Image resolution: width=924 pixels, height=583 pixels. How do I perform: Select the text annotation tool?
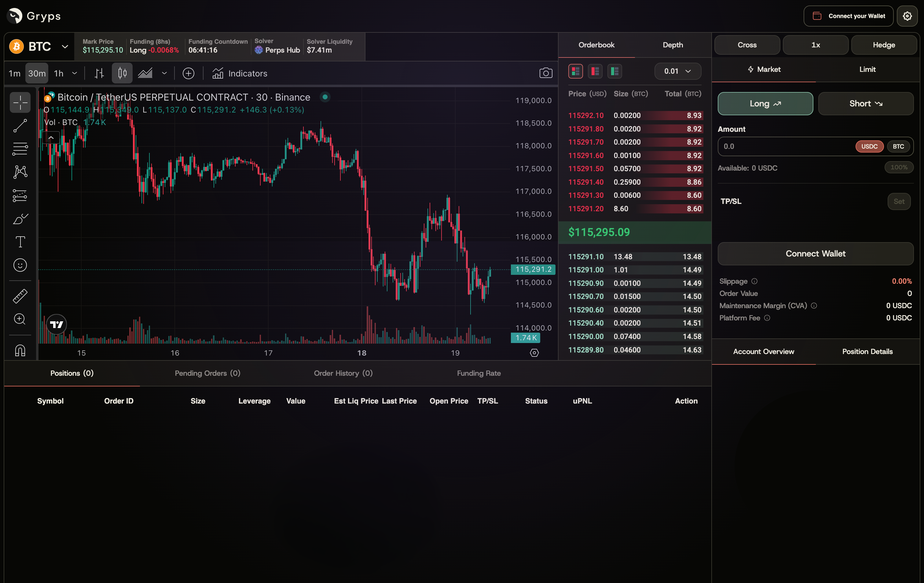[x=20, y=242]
